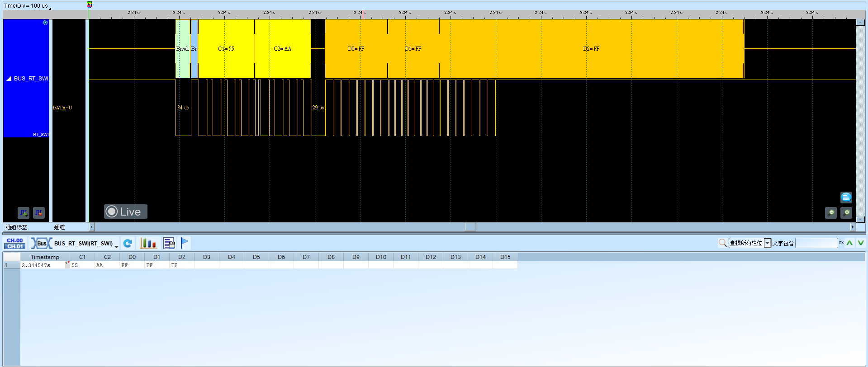The width and height of the screenshot is (868, 367).
Task: Click the export/save report icon
Action: coord(169,243)
